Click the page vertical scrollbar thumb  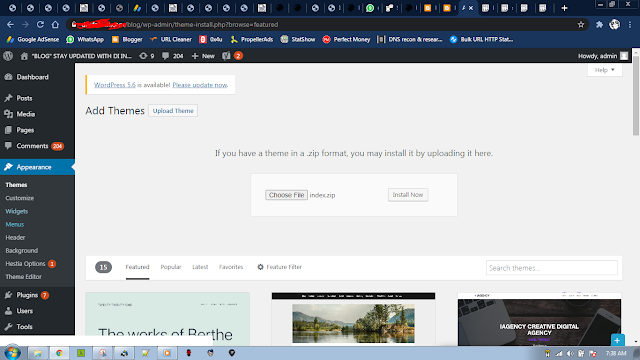pyautogui.click(x=636, y=96)
